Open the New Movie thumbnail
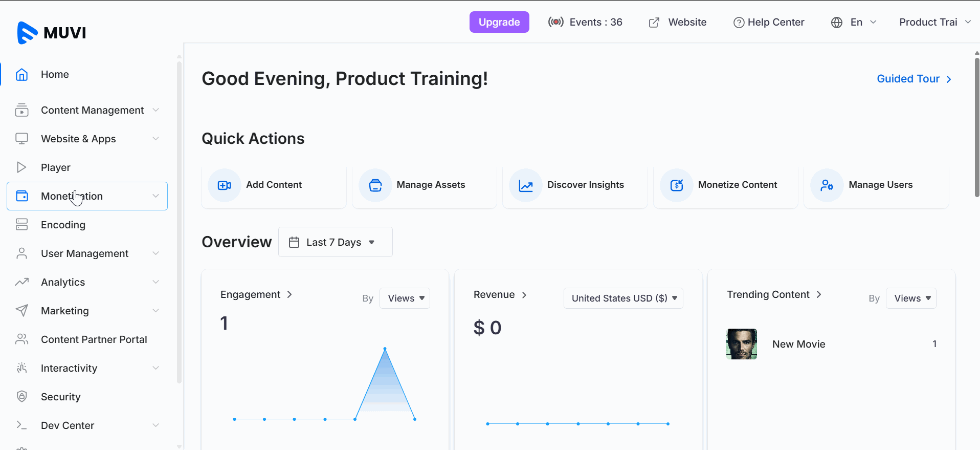 click(x=741, y=344)
